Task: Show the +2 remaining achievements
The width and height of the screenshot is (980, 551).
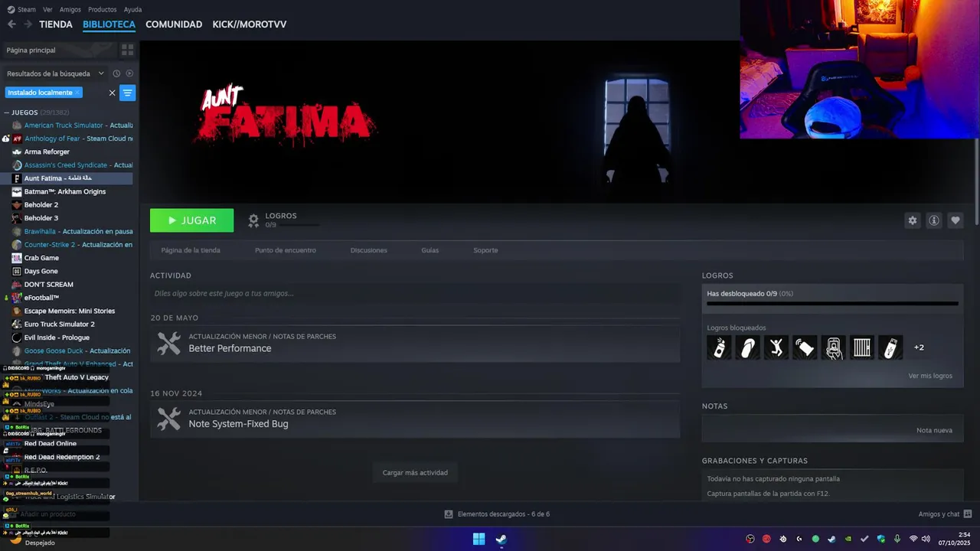Action: (x=919, y=347)
